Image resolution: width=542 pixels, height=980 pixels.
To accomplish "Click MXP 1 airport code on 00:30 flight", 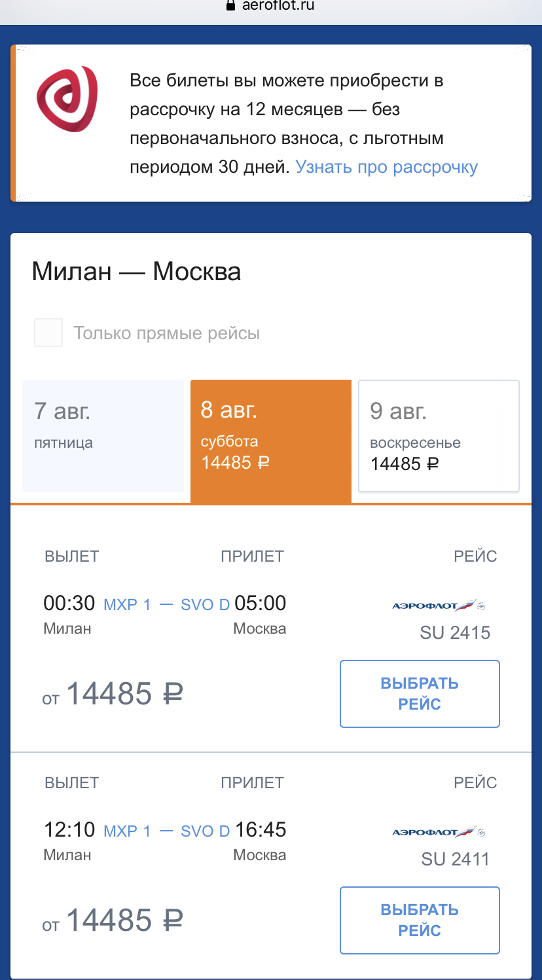I will [127, 604].
